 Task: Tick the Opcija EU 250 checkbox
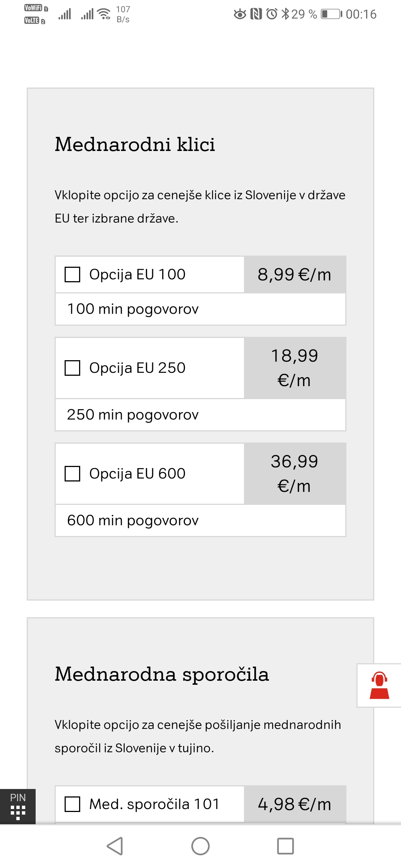point(72,368)
